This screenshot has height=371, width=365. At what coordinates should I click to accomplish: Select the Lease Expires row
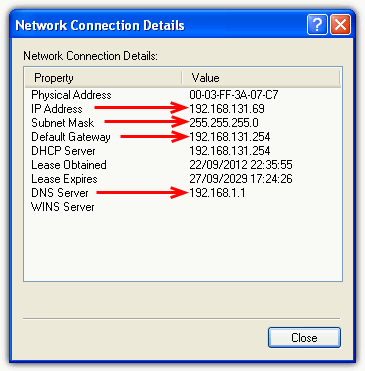(x=183, y=179)
